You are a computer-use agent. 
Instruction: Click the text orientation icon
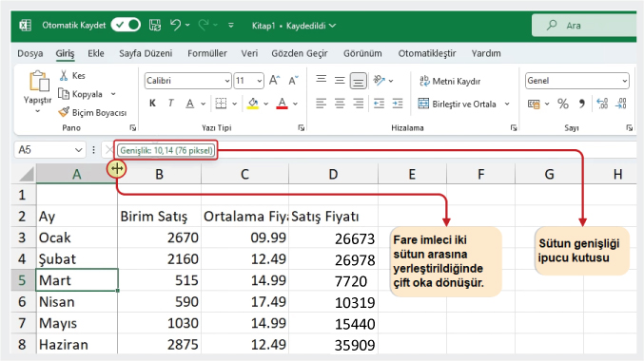pyautogui.click(x=380, y=80)
